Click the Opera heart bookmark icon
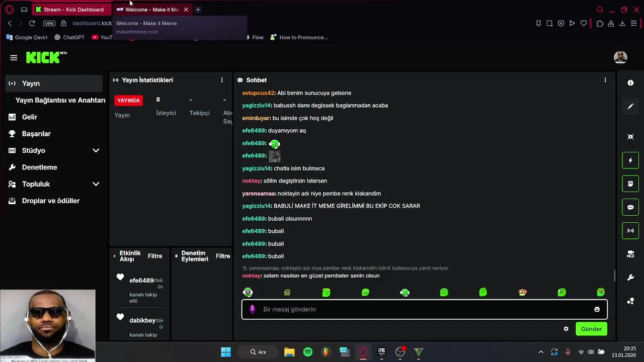This screenshot has height=362, width=644. [584, 23]
